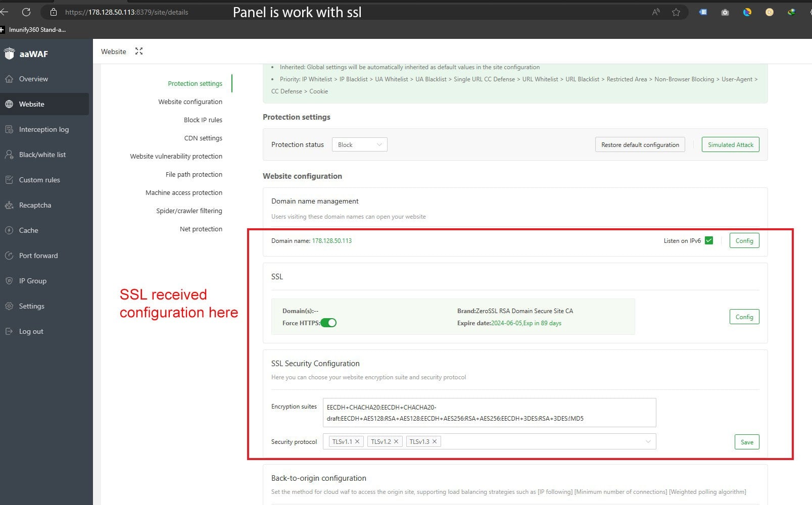Switch to CDN settings section
Image resolution: width=812 pixels, height=505 pixels.
(203, 138)
